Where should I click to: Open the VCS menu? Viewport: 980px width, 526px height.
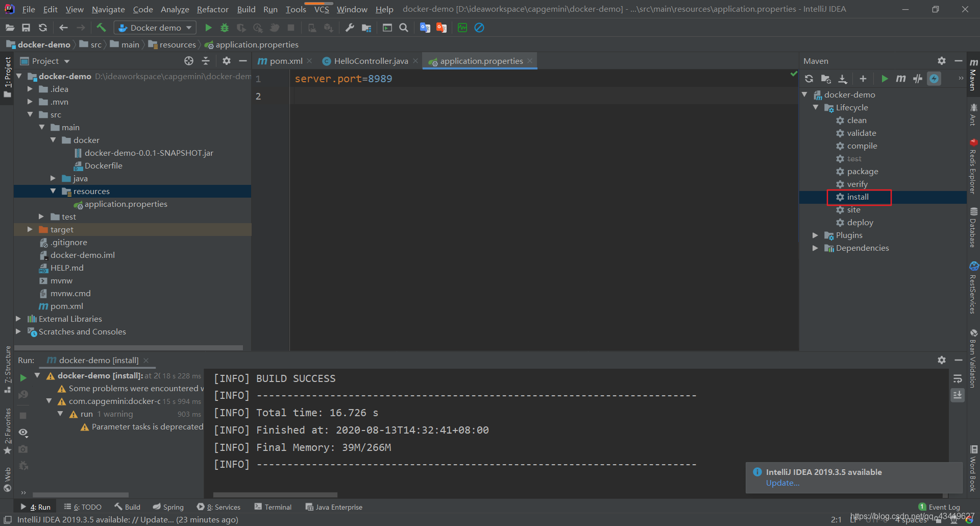point(322,9)
